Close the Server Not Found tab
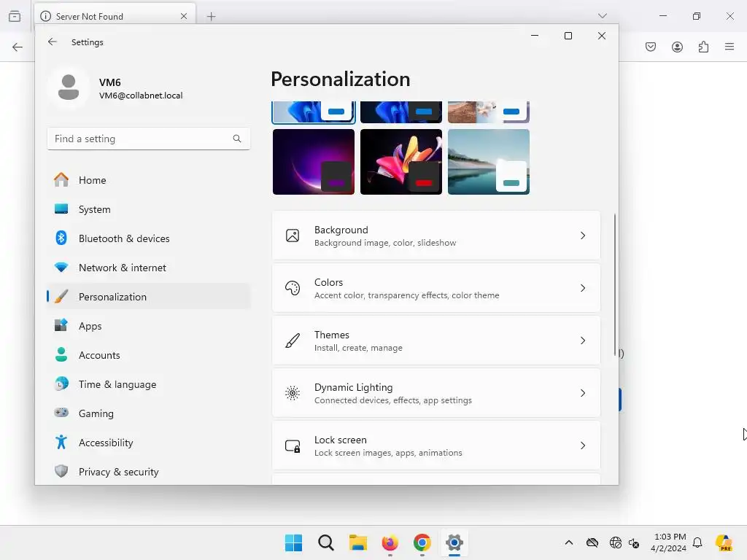The image size is (747, 560). click(x=184, y=16)
